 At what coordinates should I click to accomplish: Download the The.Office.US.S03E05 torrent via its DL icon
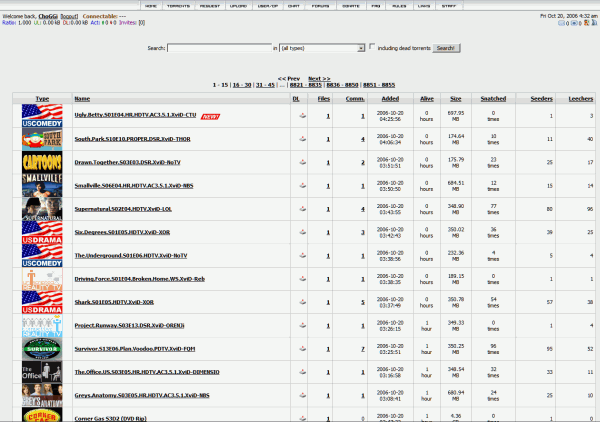coord(302,372)
